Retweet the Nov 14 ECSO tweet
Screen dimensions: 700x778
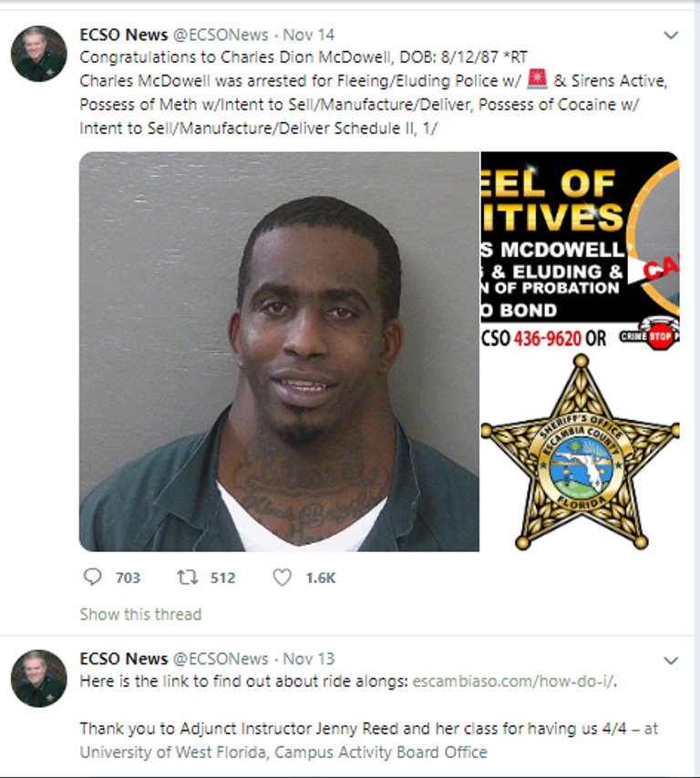point(188,577)
